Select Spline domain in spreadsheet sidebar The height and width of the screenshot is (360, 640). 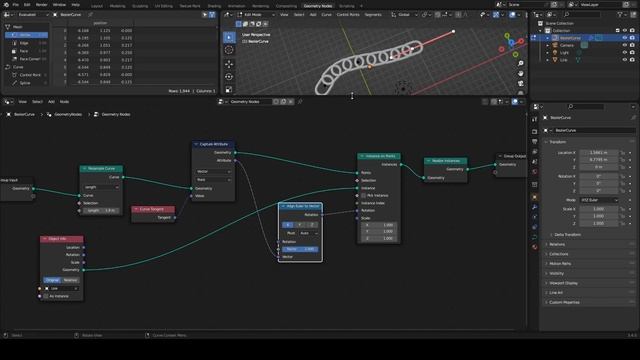point(27,83)
